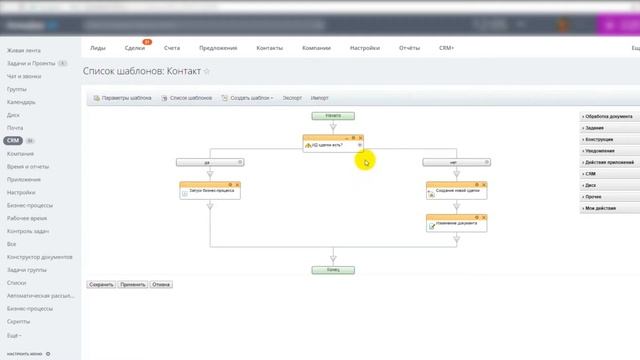Delete the "ИД сделки есть?" condition block

point(360,138)
